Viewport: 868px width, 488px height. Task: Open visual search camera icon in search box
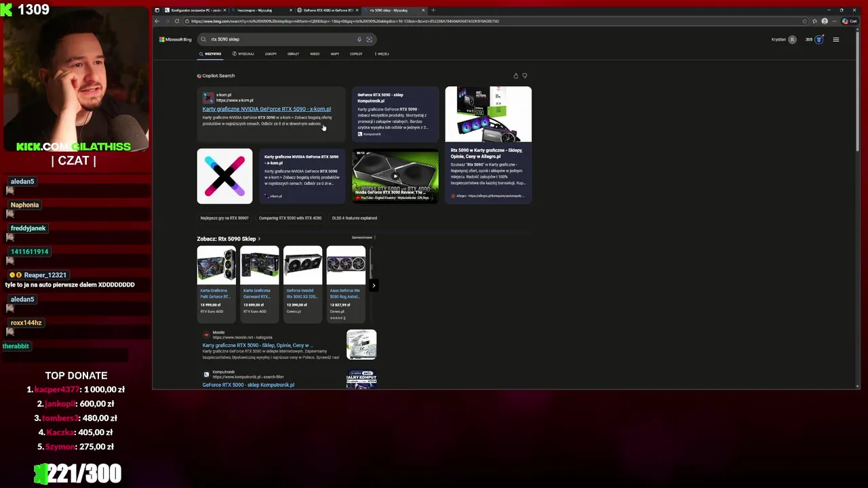click(370, 39)
